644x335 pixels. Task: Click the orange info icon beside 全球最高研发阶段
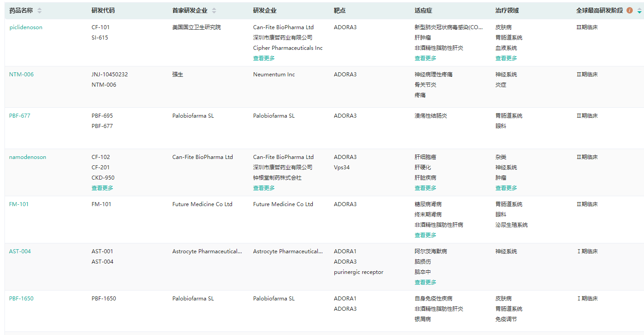630,10
